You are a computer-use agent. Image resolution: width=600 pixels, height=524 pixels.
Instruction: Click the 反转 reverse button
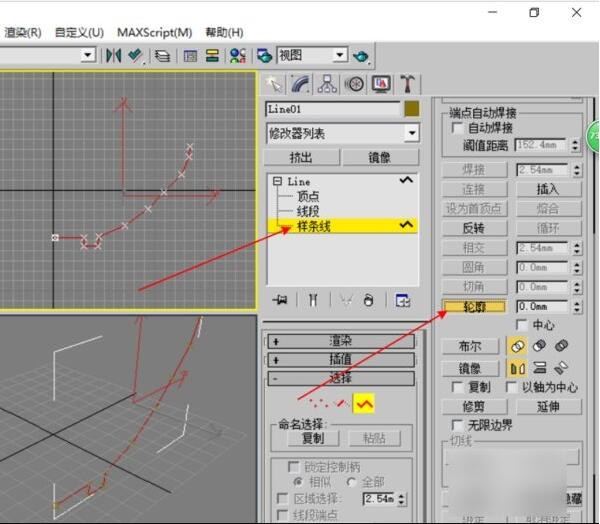pyautogui.click(x=474, y=228)
